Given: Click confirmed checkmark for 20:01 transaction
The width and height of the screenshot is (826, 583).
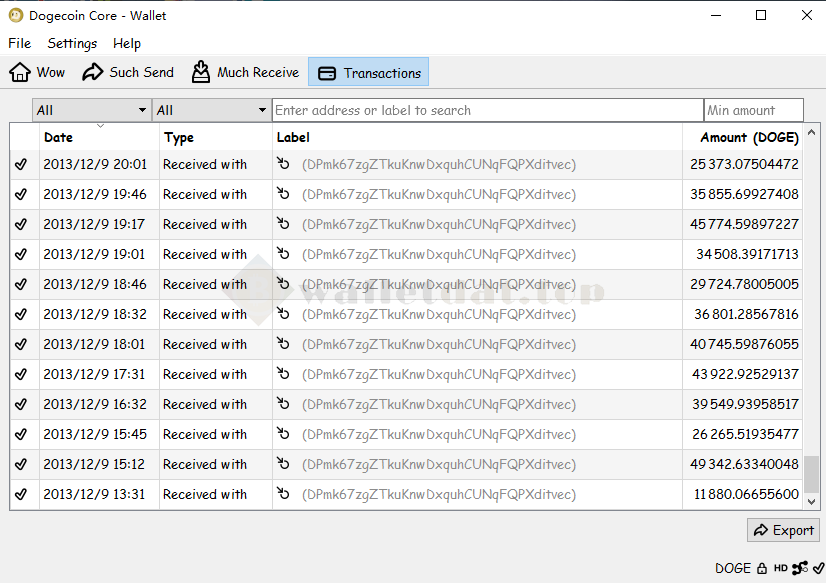Looking at the screenshot, I should tap(21, 164).
